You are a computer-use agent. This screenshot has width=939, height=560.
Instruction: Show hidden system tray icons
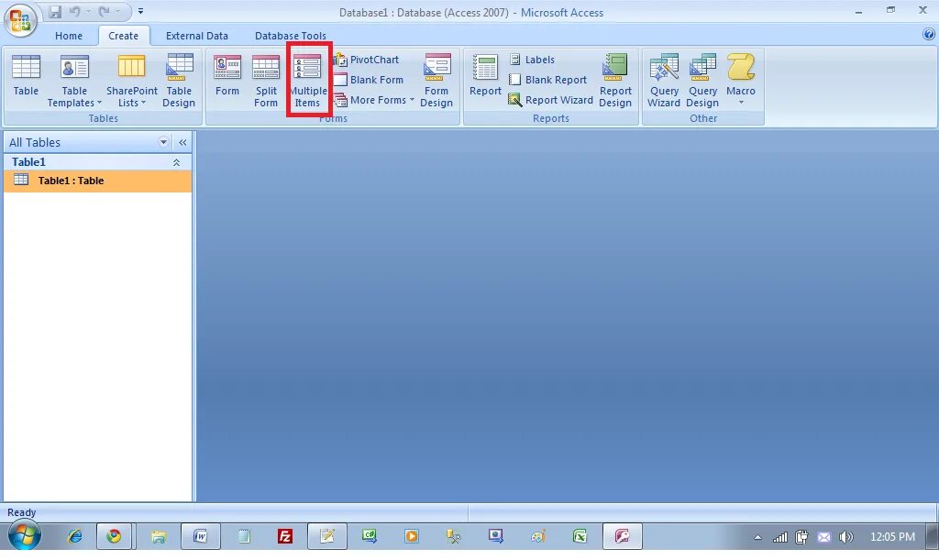(x=757, y=537)
